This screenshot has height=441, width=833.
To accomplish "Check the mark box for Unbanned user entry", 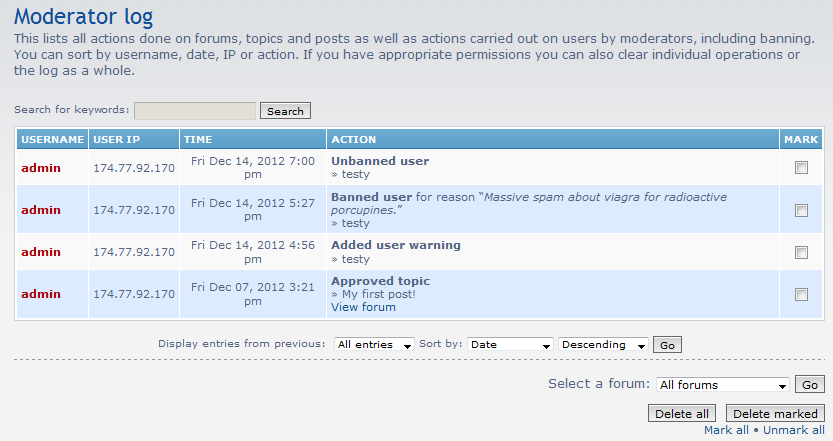I will pos(801,168).
